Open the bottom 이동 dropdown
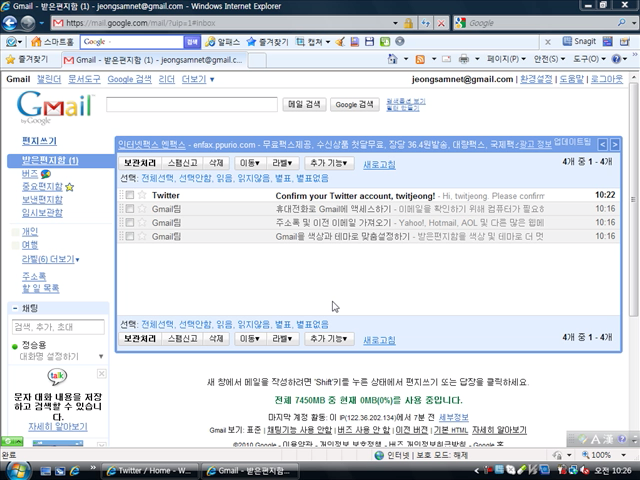The width and height of the screenshot is (640, 480). (x=249, y=339)
